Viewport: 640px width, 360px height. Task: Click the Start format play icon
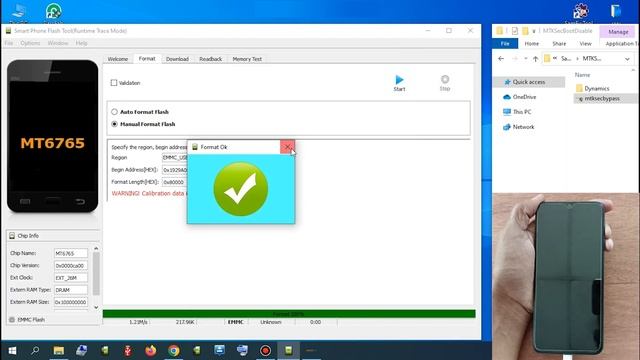tap(400, 79)
